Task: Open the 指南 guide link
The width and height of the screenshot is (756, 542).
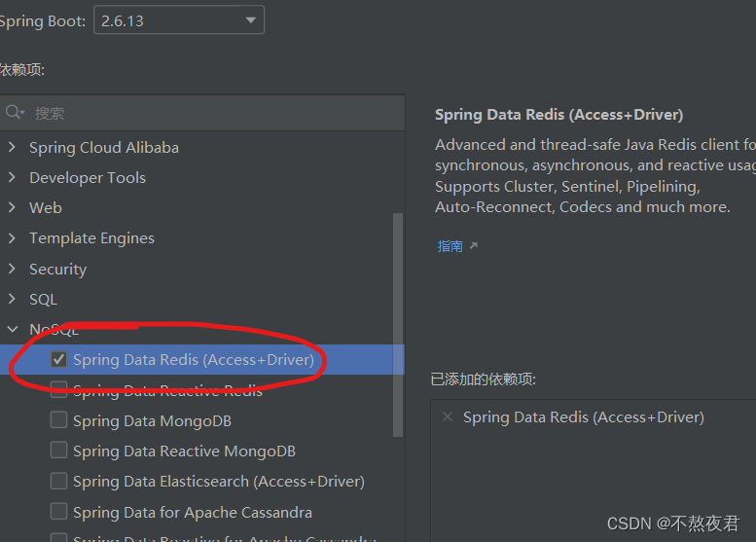Action: pyautogui.click(x=450, y=246)
